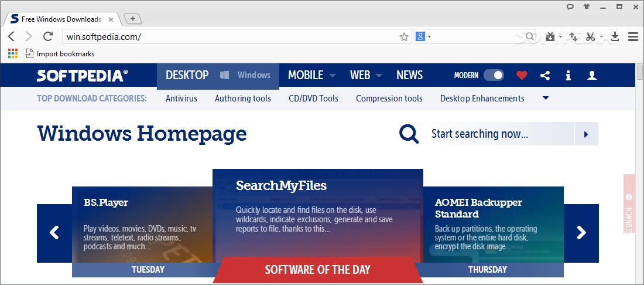
Task: Open a new tab with plus button
Action: (x=133, y=19)
